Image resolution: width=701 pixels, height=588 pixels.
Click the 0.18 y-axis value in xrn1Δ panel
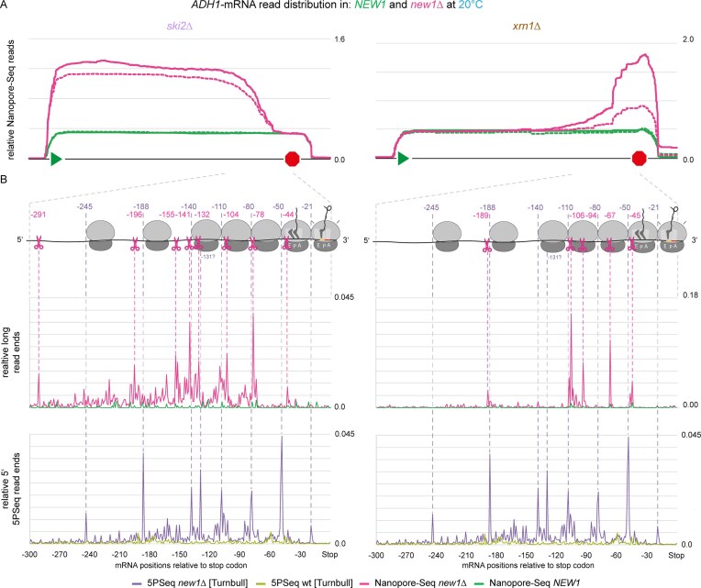click(x=690, y=294)
